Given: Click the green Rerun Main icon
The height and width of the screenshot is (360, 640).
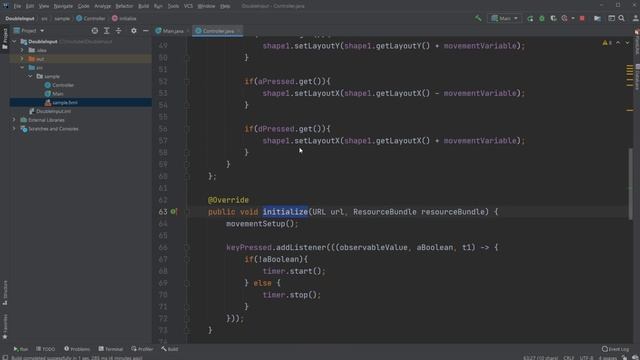Looking at the screenshot, I should pyautogui.click(x=530, y=18).
